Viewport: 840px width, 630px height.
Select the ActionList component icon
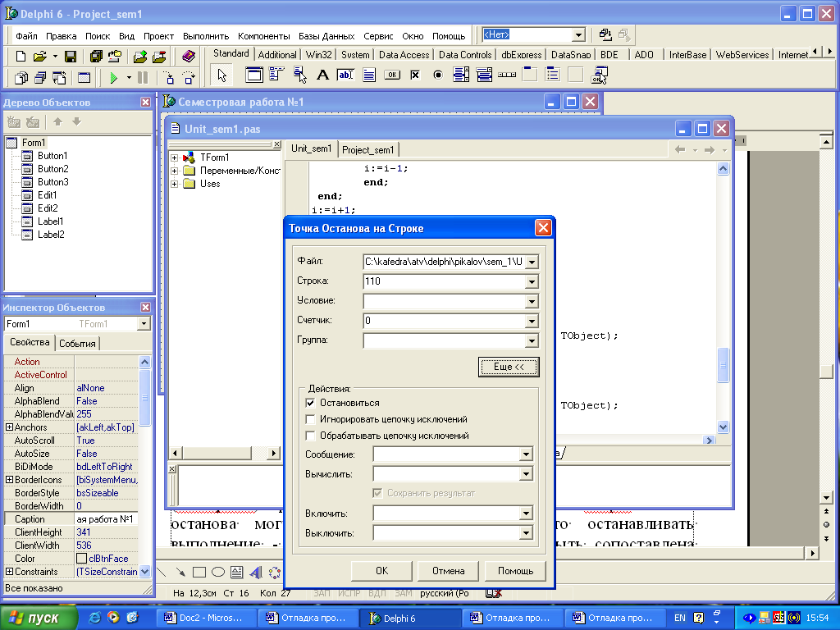(600, 75)
